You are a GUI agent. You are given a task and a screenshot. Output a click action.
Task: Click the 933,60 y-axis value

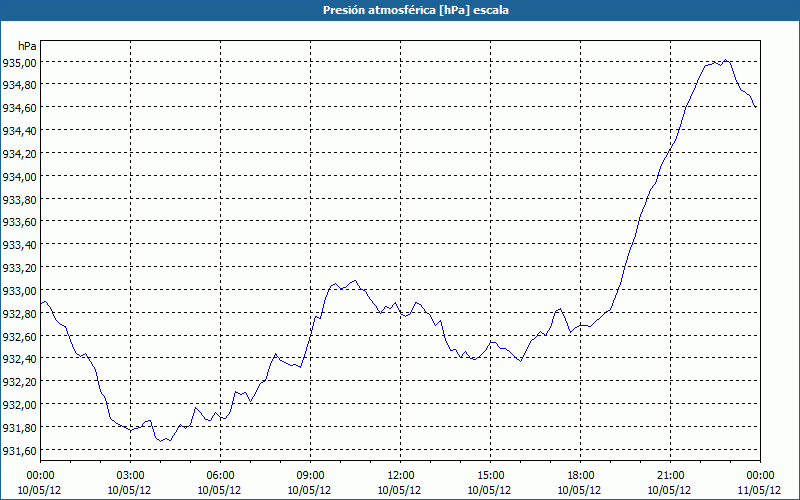click(20, 222)
